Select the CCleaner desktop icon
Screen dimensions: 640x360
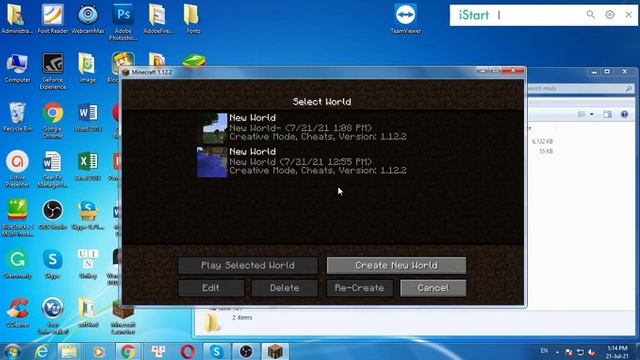[x=17, y=313]
